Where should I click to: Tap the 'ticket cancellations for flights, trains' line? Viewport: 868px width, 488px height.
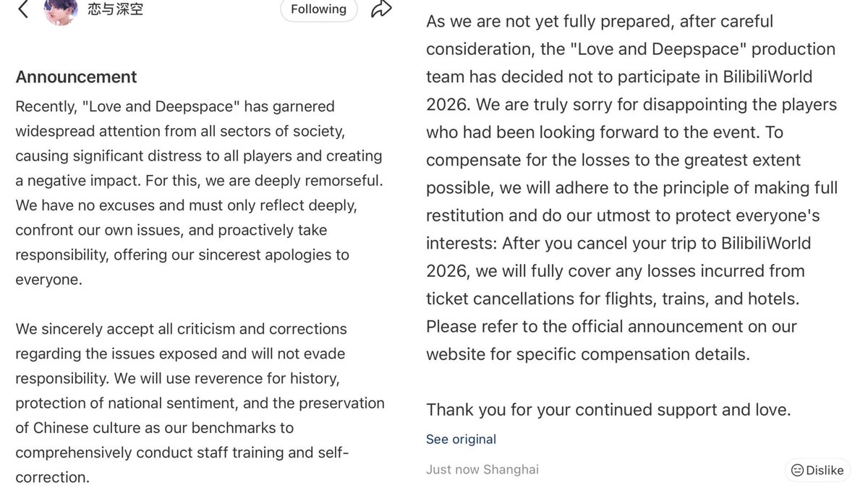(x=613, y=299)
